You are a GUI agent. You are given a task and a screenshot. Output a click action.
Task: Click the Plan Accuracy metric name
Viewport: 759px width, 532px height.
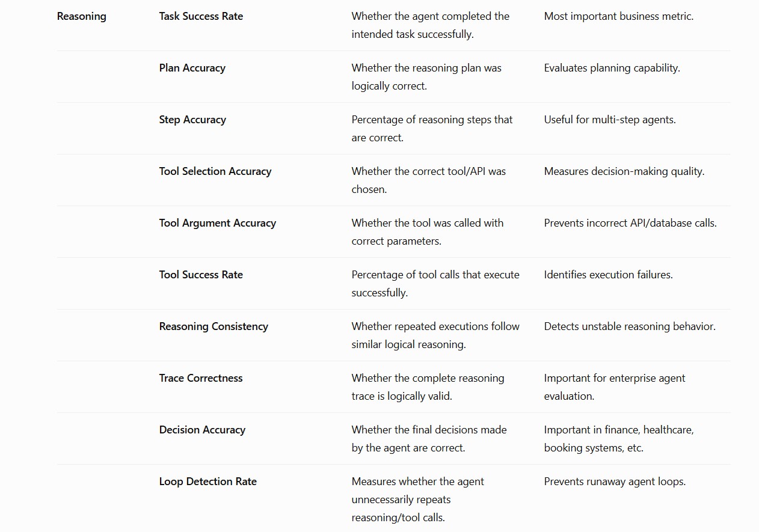(x=192, y=69)
